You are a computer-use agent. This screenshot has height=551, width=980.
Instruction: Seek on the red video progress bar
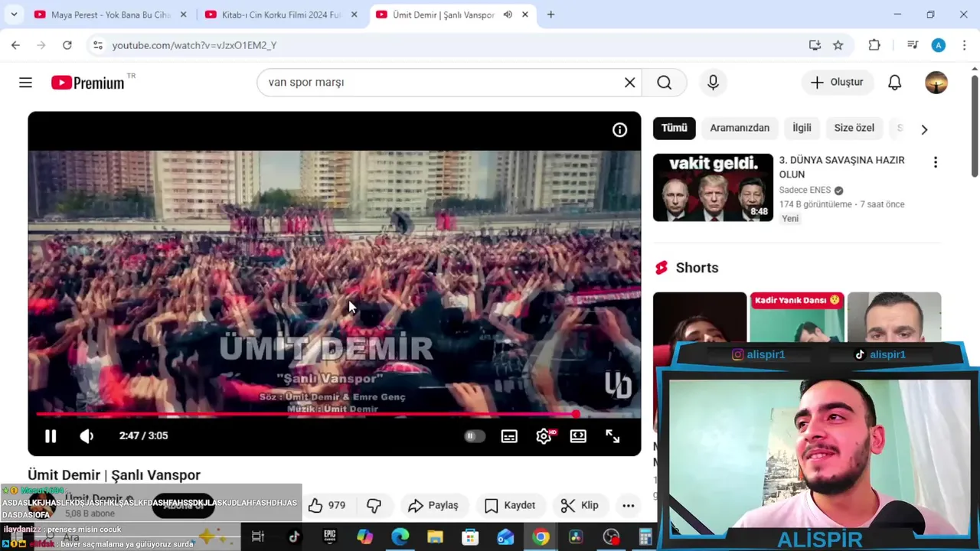click(335, 414)
